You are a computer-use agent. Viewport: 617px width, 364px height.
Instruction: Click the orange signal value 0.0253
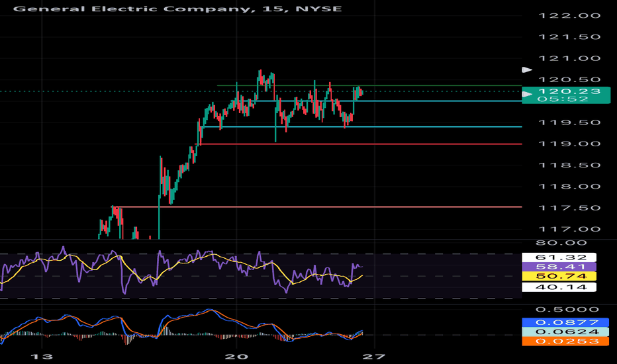[x=566, y=341]
